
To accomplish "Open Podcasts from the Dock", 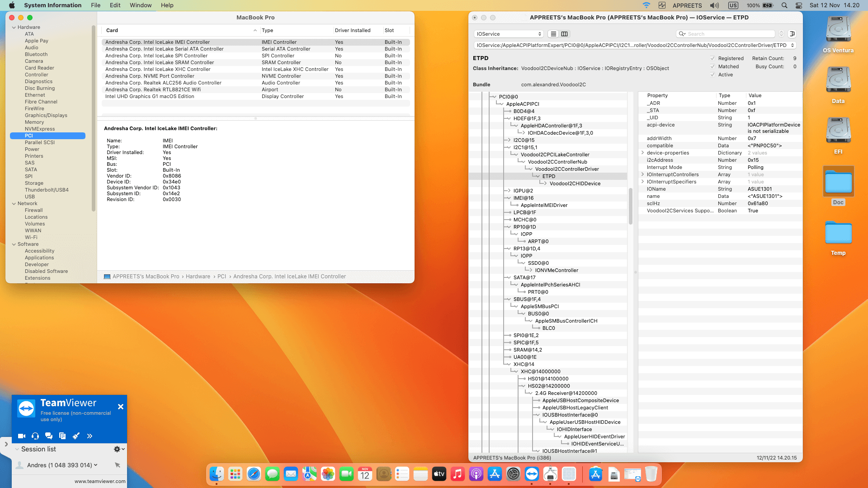I will [x=476, y=474].
